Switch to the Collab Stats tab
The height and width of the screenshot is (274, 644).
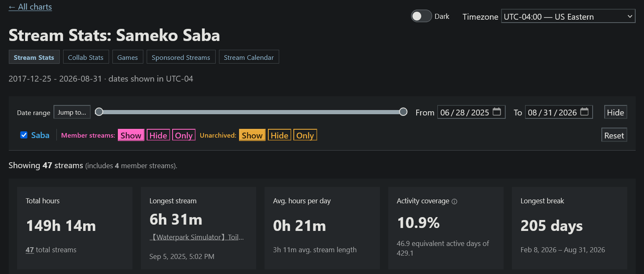86,57
